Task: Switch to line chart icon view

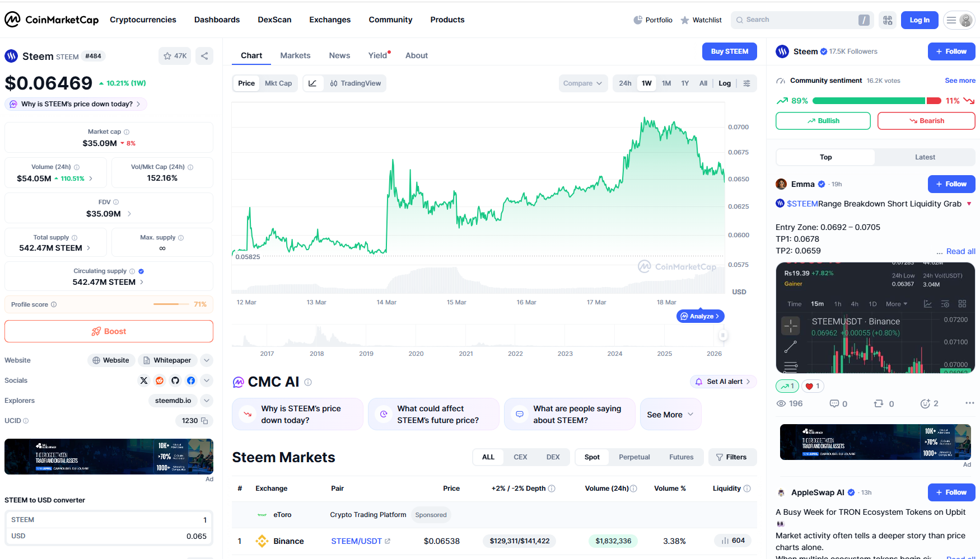Action: pos(312,83)
